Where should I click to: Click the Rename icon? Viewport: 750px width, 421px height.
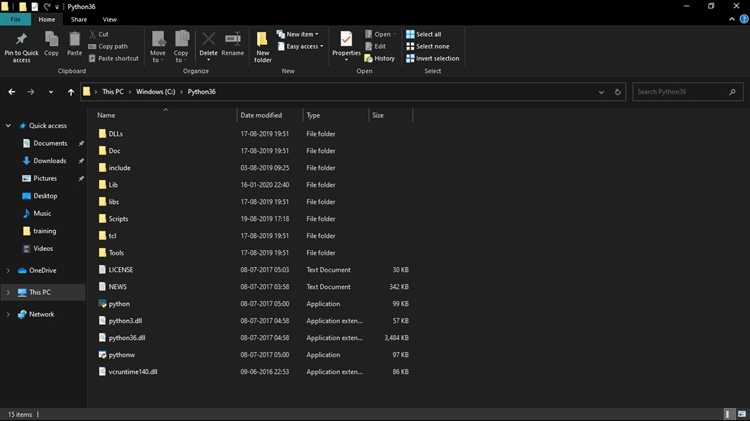(233, 39)
